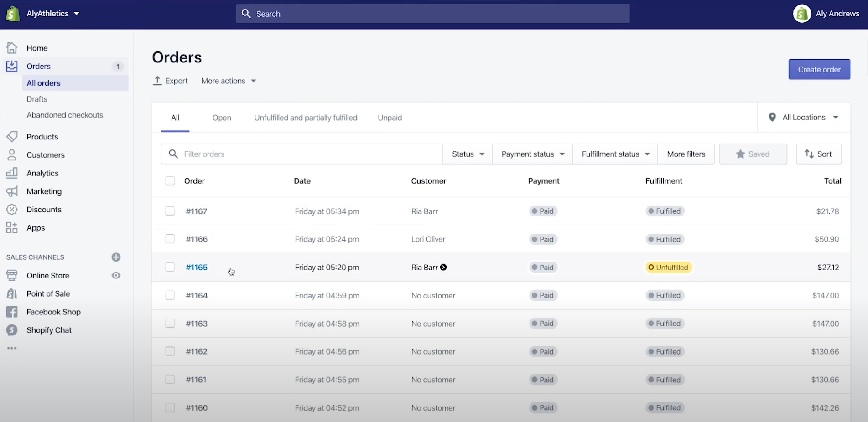Screen dimensions: 868x422
Task: Click the Export upload arrow icon
Action: coord(157,81)
